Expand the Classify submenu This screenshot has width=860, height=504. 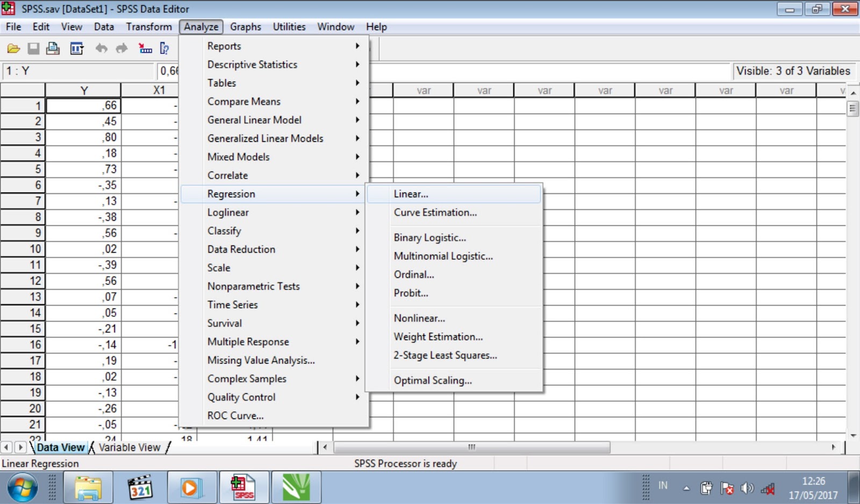tap(274, 231)
